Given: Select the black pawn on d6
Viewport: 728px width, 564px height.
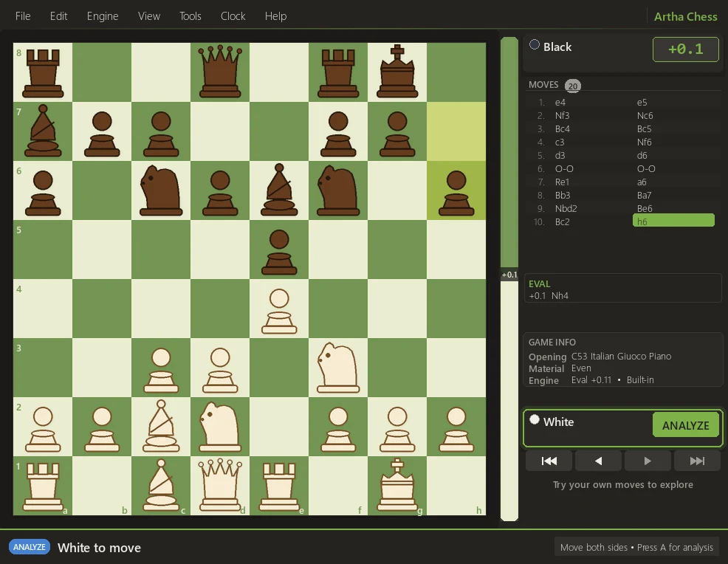Looking at the screenshot, I should click(220, 192).
